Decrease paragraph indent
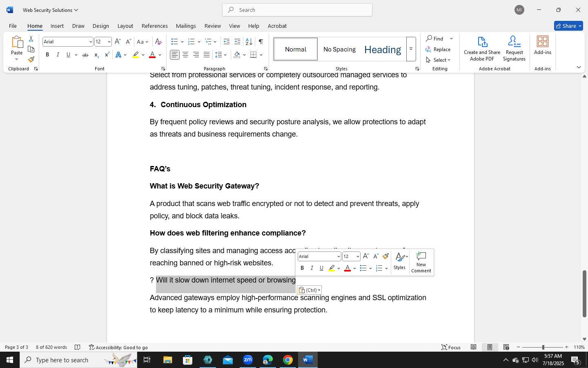The image size is (588, 368). [x=227, y=42]
